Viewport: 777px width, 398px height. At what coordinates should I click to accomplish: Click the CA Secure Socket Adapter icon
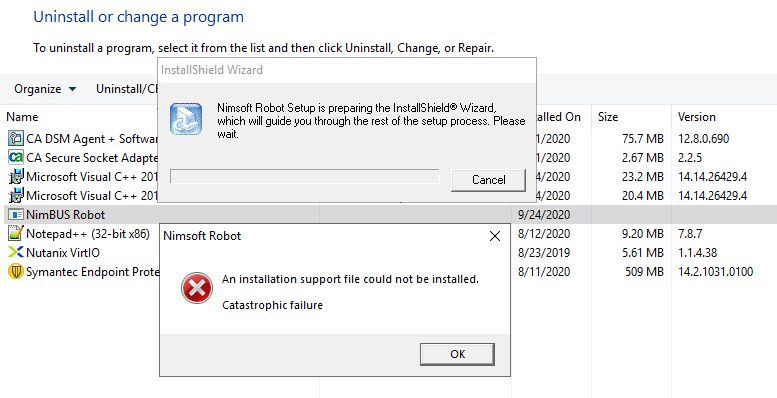click(x=15, y=158)
